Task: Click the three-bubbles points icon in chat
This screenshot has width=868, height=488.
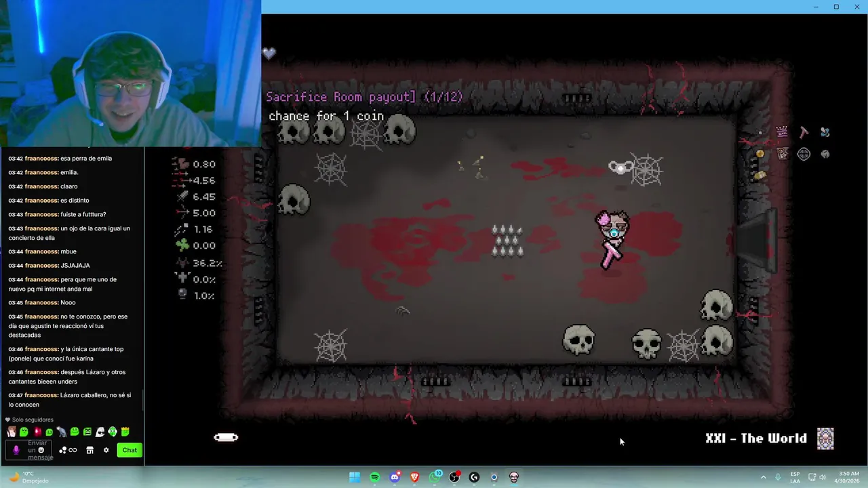Action: coord(63,450)
